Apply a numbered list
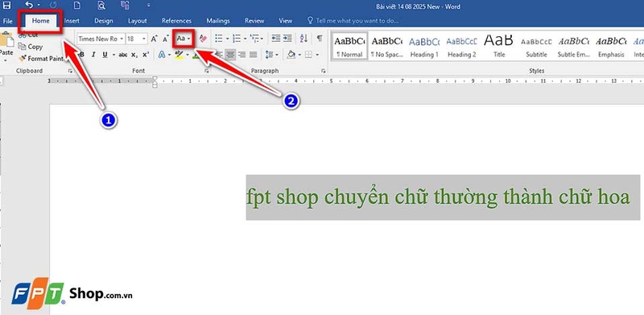 237,38
